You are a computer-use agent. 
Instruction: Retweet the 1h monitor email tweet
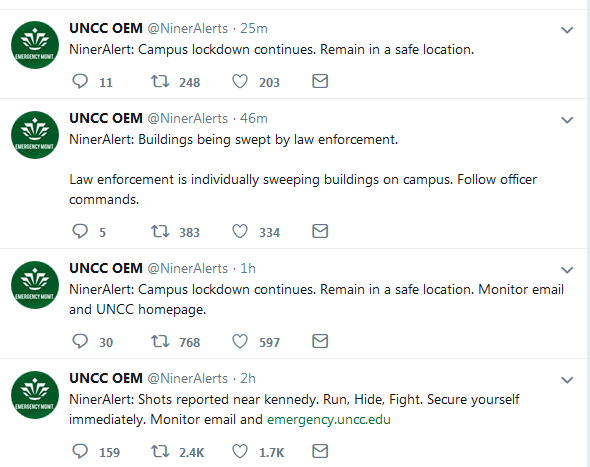pyautogui.click(x=160, y=341)
